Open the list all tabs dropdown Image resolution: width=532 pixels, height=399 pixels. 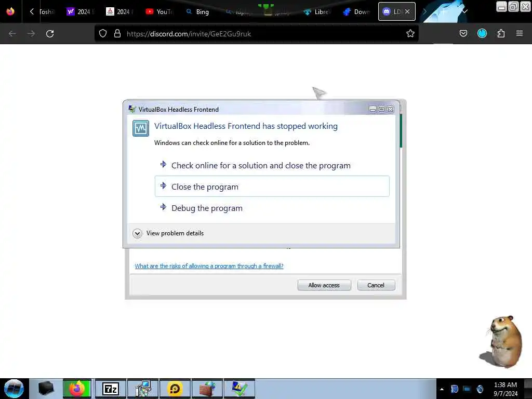tap(465, 11)
